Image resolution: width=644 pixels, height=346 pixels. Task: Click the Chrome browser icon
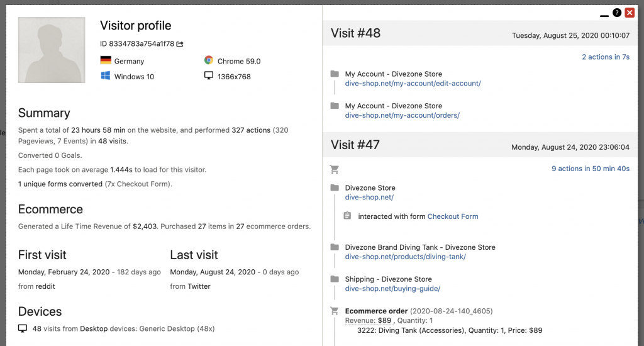click(209, 60)
